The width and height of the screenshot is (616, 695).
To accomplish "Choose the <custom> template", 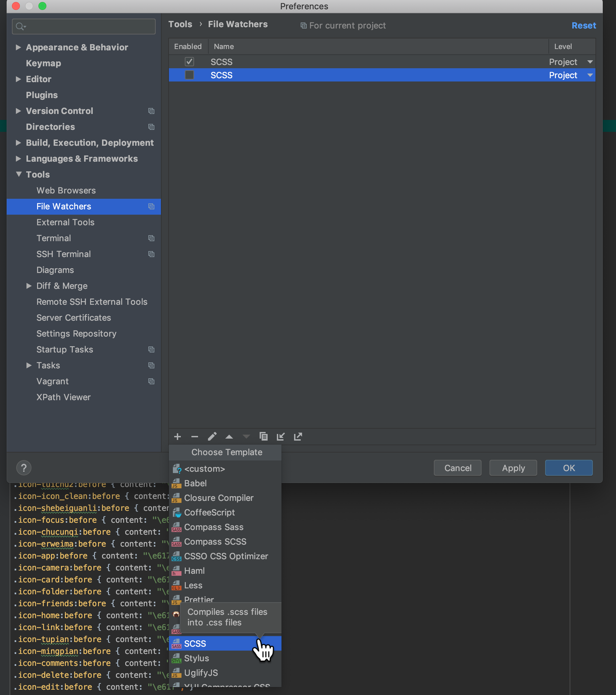I will [x=225, y=469].
